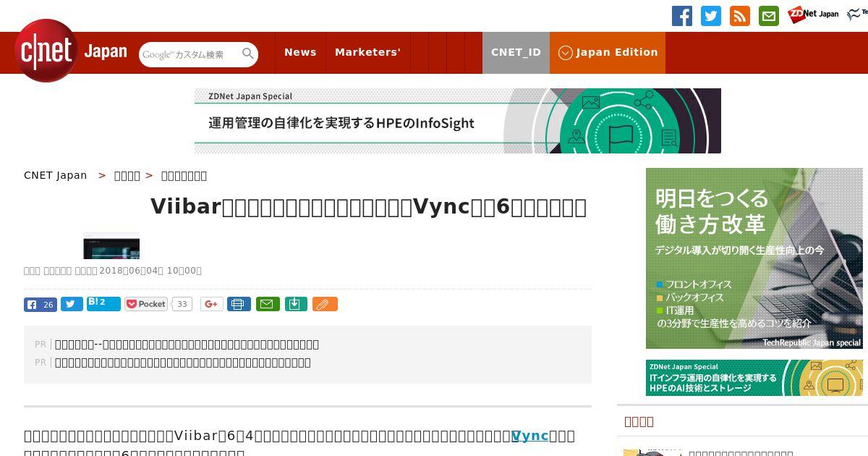
Task: Click the second breadcrumb category link
Action: (x=127, y=175)
